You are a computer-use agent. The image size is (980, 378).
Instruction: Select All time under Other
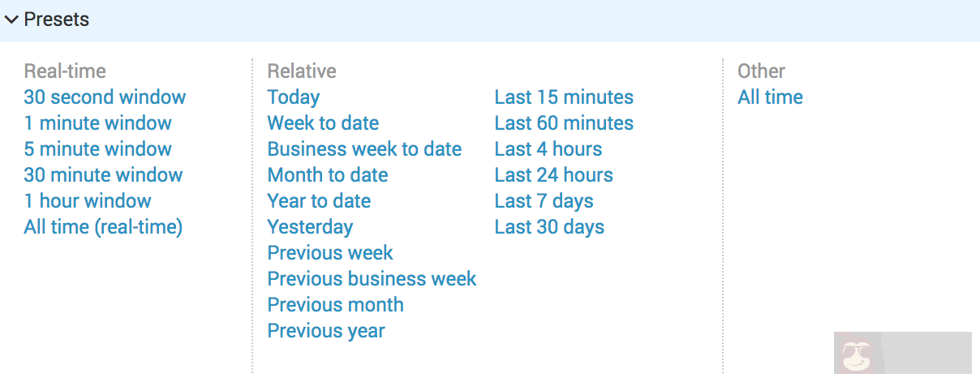point(770,97)
